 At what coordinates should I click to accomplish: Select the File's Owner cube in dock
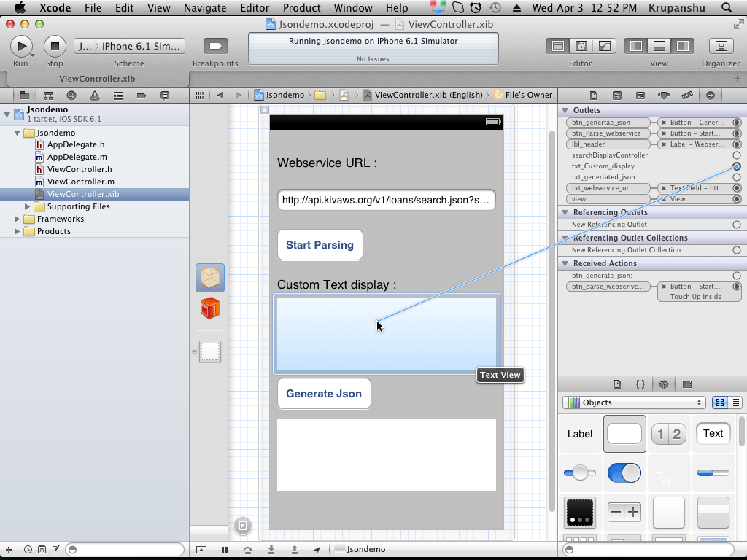pyautogui.click(x=210, y=278)
